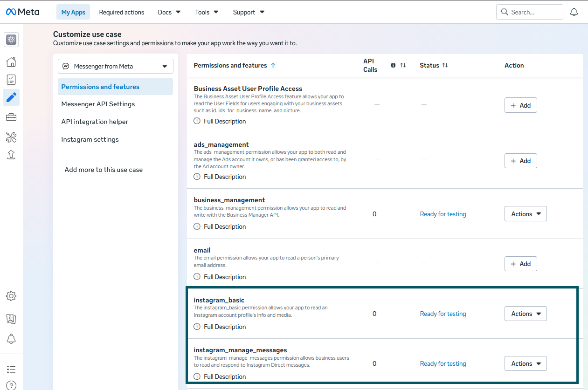The image size is (588, 390).
Task: Open Actions dropdown for instagram_manage_messages
Action: (526, 363)
